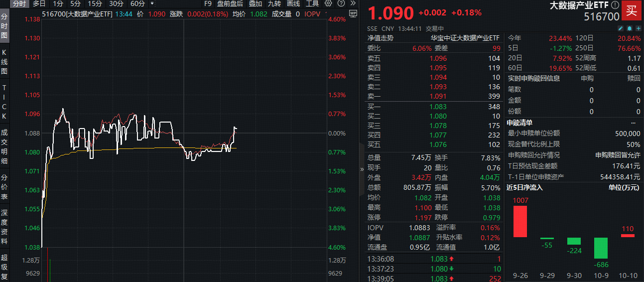The width and height of the screenshot is (644, 282).
Task: Set a price alert with bell icon
Action: pos(630,28)
